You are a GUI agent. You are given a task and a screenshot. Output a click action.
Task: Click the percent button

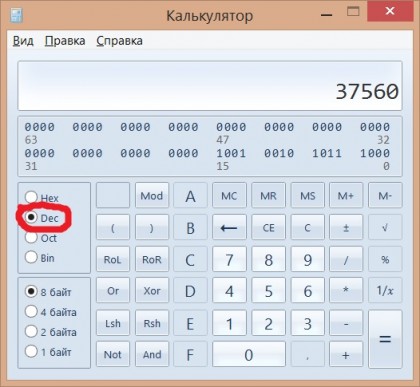coord(385,259)
